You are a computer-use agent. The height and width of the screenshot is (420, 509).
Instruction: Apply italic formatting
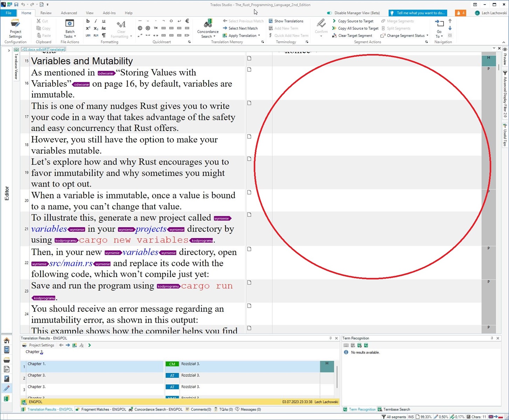(x=96, y=21)
